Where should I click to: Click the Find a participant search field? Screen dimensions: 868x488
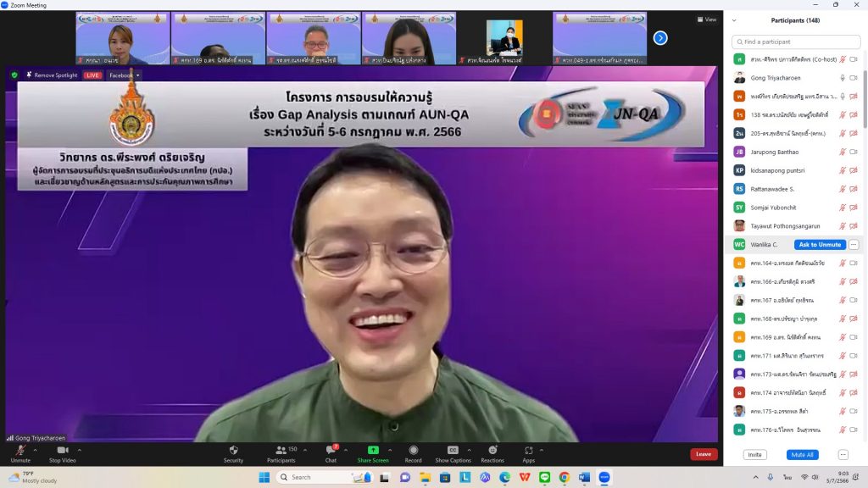tap(797, 42)
